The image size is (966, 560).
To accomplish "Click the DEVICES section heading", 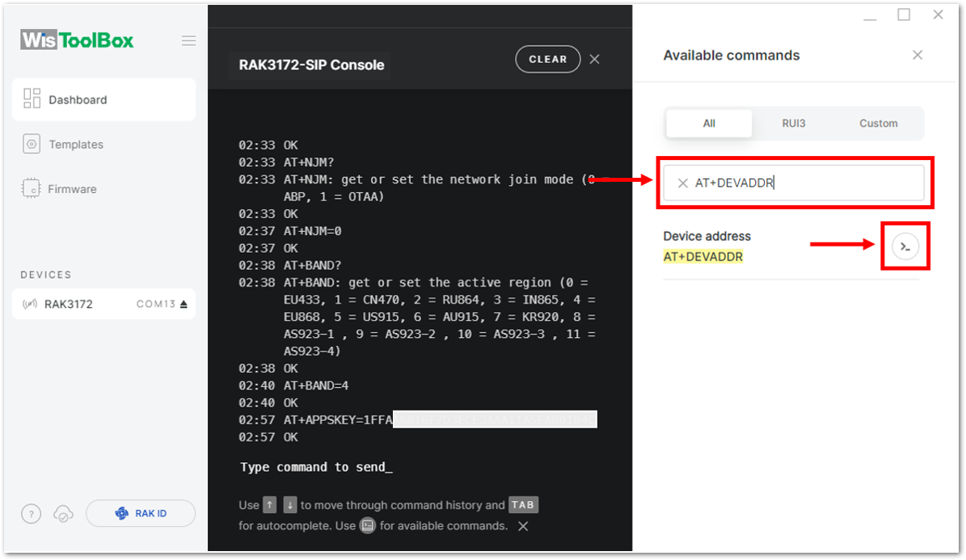I will 46,275.
